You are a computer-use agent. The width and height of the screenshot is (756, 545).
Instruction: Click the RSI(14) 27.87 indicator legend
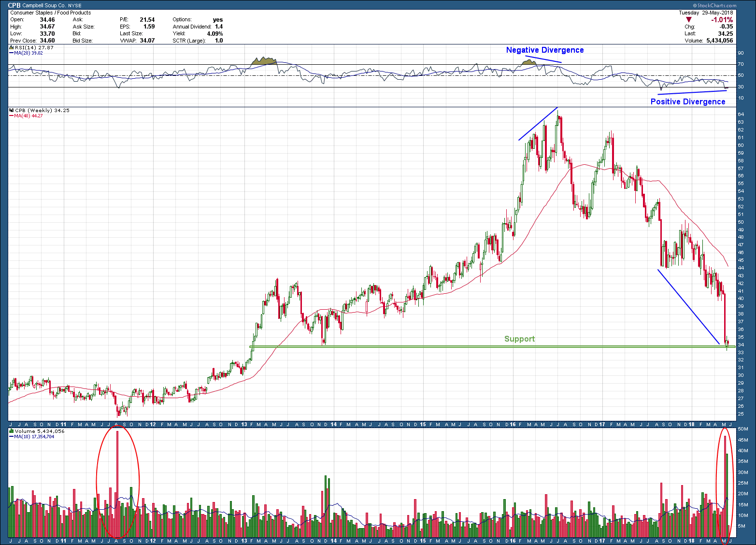coord(34,48)
